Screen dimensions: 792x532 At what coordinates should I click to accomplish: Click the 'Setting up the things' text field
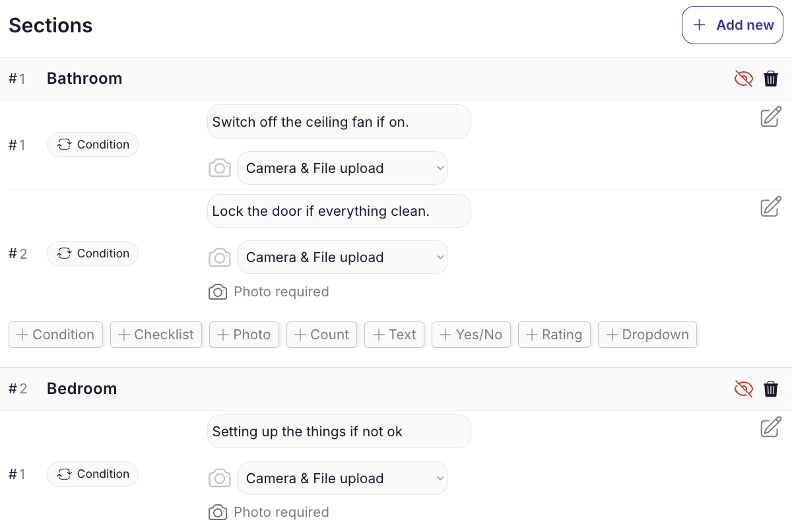pos(339,432)
